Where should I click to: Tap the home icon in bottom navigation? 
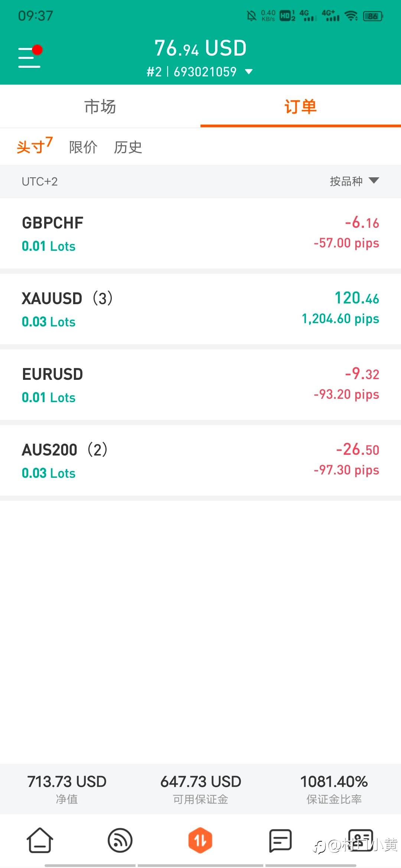[40, 840]
